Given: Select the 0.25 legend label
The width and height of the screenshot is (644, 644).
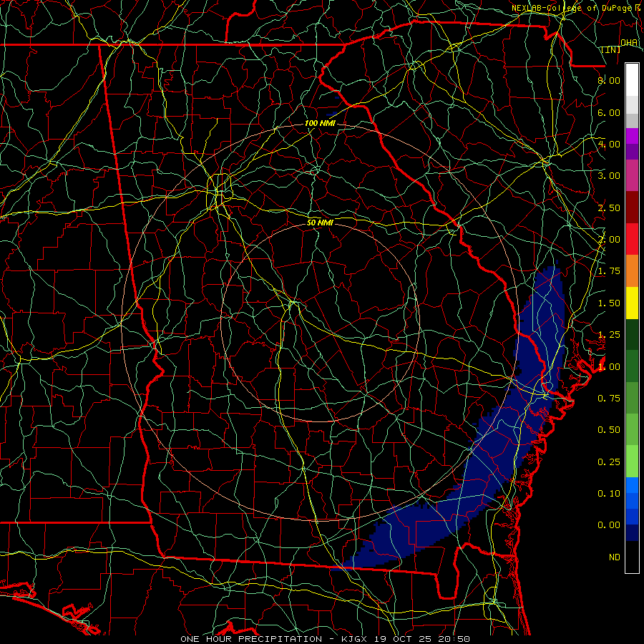Looking at the screenshot, I should (x=609, y=462).
